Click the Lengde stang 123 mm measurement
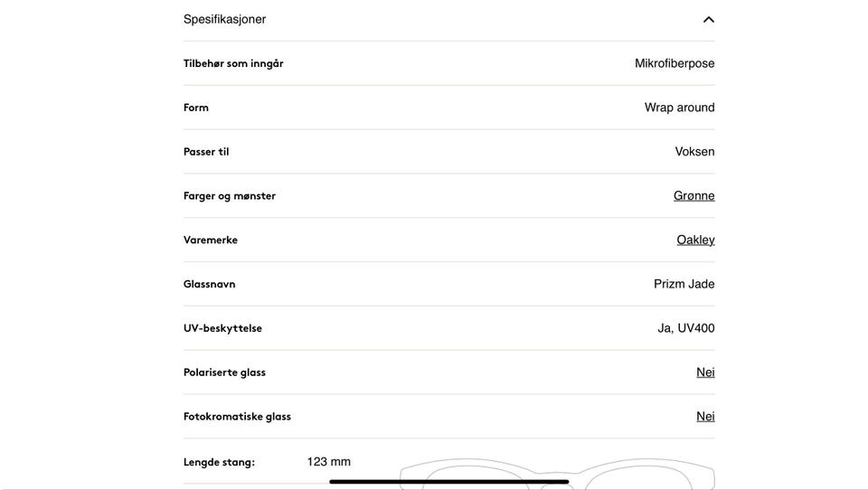 click(328, 462)
